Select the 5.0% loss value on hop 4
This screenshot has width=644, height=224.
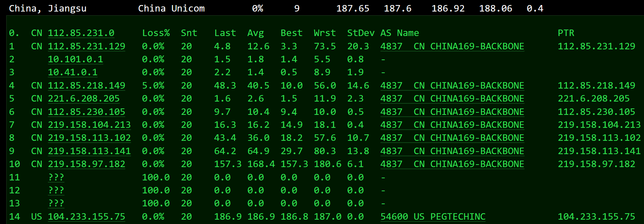point(153,86)
